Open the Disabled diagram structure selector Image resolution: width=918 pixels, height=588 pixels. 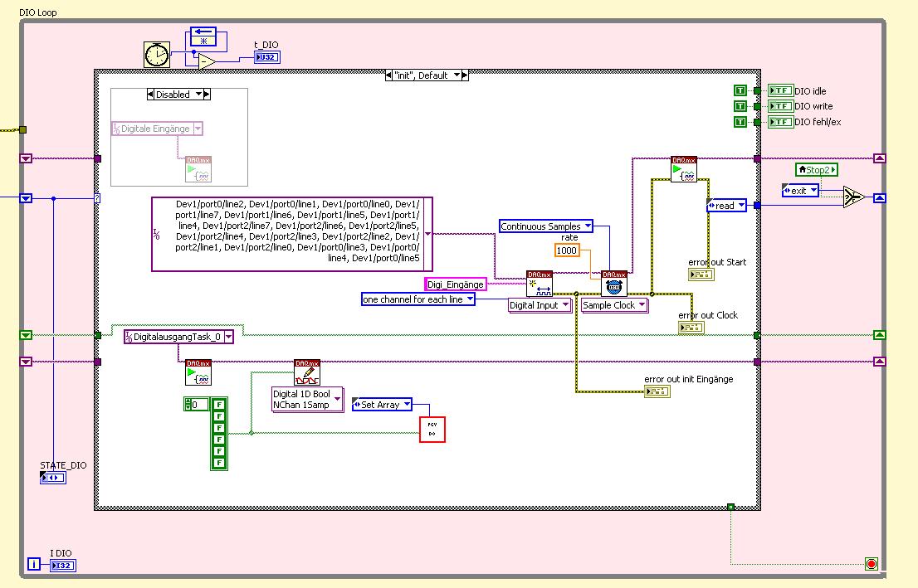(x=199, y=95)
